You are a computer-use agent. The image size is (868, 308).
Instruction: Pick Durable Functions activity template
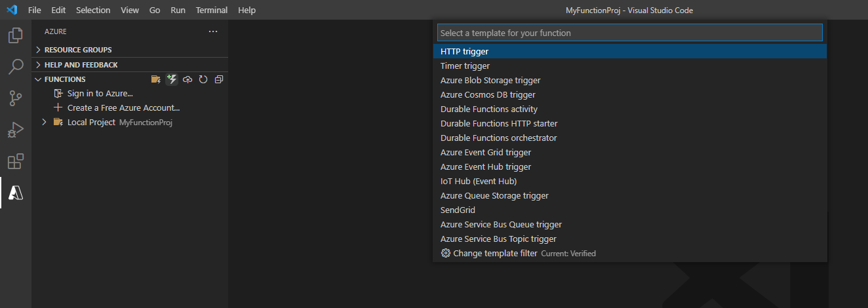(x=629, y=109)
